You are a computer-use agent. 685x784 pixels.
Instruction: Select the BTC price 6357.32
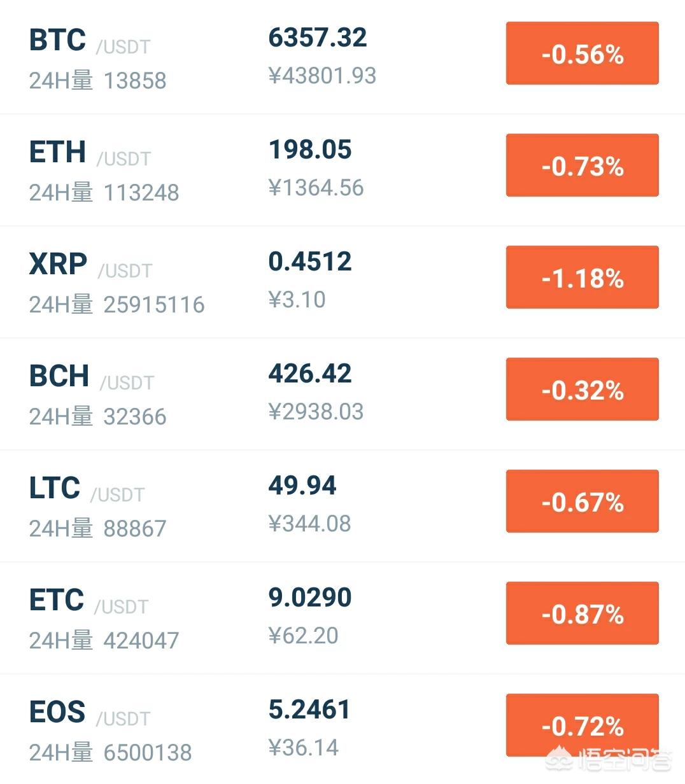tap(317, 38)
